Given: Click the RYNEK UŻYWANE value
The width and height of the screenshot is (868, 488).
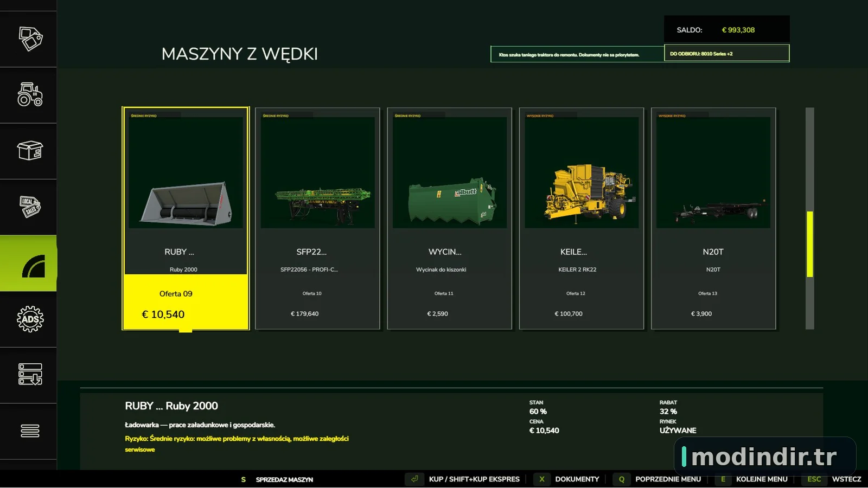Looking at the screenshot, I should point(678,431).
